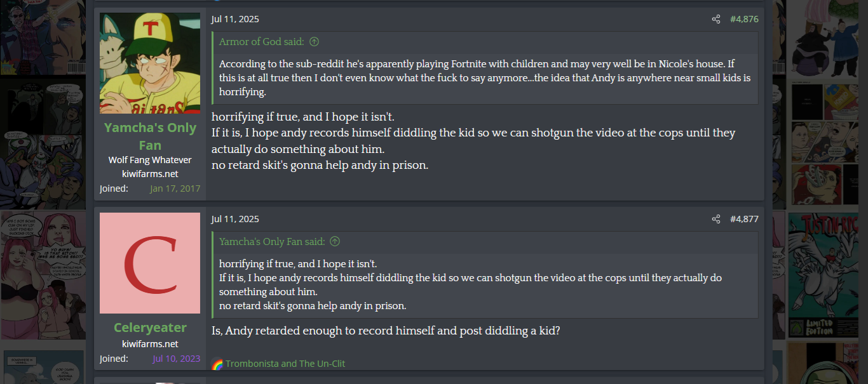
Task: Click Jul 11, 2025 timestamp on first post
Action: point(235,19)
